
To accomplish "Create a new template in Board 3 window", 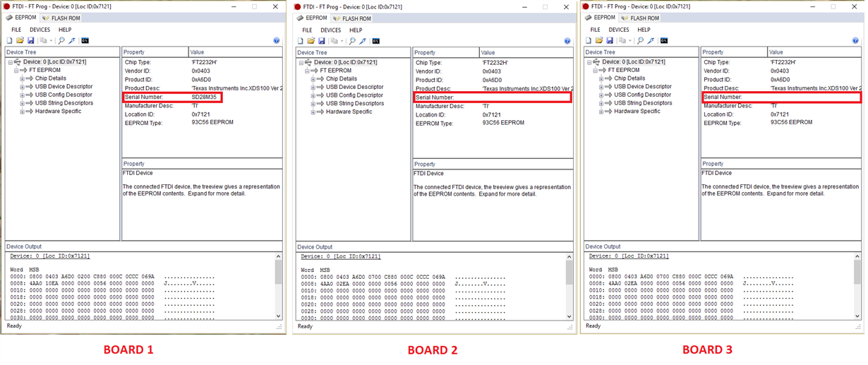I will 588,40.
